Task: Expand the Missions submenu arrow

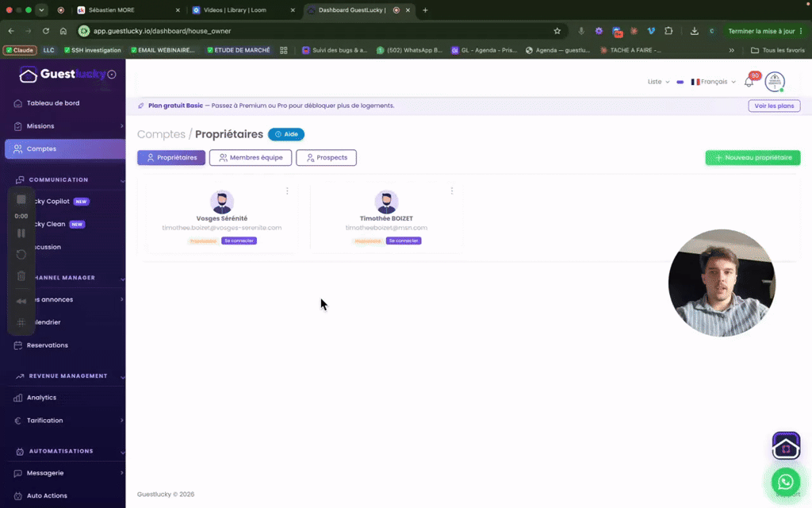Action: [121, 126]
